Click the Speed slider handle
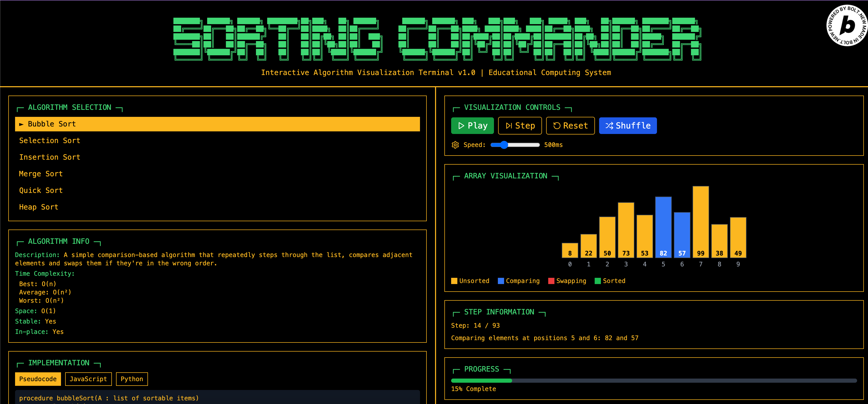 pos(504,145)
